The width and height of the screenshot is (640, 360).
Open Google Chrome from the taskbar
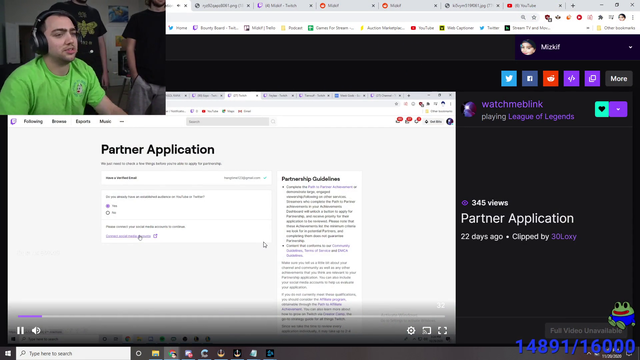[172, 353]
